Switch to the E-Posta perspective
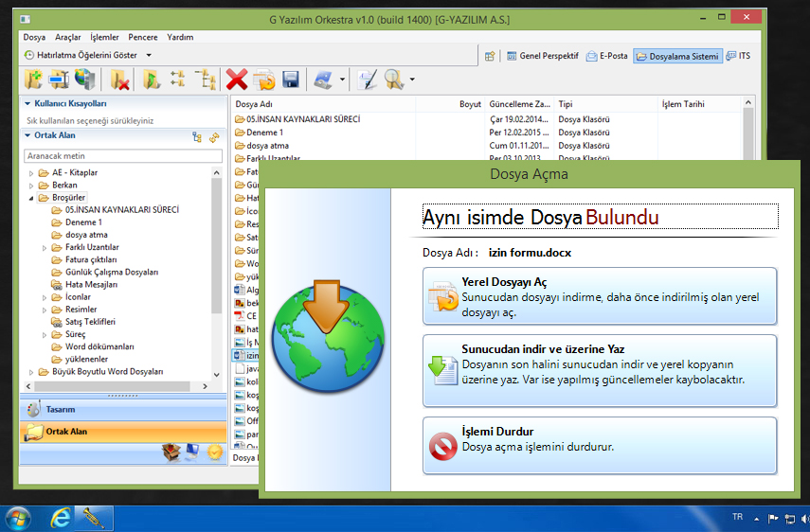The image size is (810, 532). coord(607,56)
